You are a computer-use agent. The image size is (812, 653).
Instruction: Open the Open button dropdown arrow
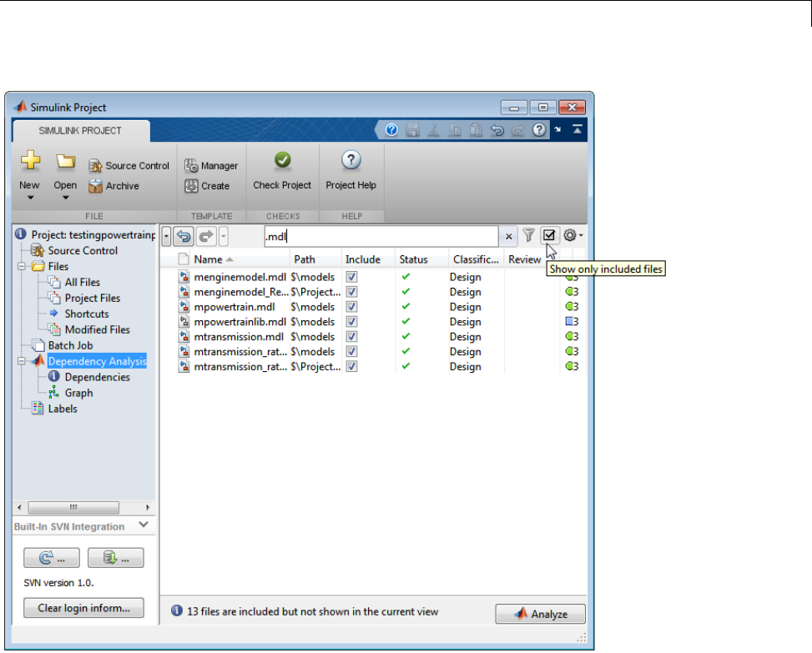click(x=65, y=198)
